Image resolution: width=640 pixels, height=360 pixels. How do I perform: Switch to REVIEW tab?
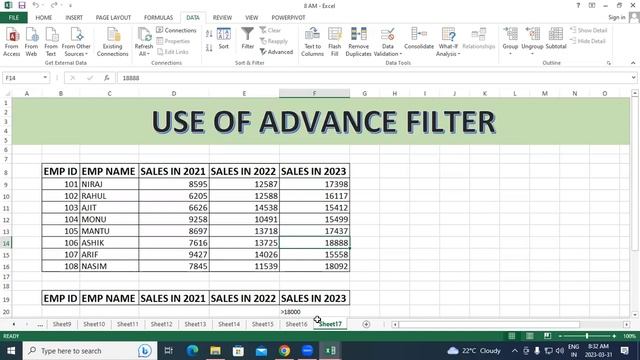coord(222,18)
